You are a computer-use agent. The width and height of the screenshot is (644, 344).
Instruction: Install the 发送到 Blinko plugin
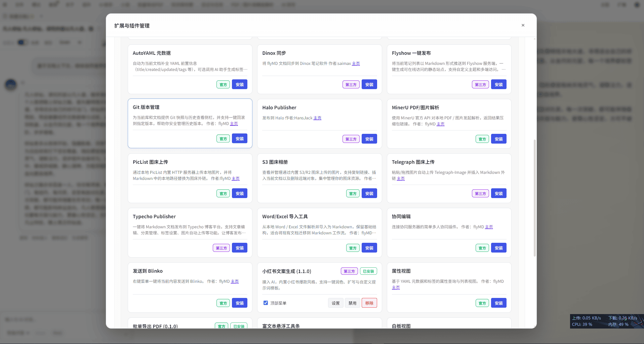(x=240, y=303)
